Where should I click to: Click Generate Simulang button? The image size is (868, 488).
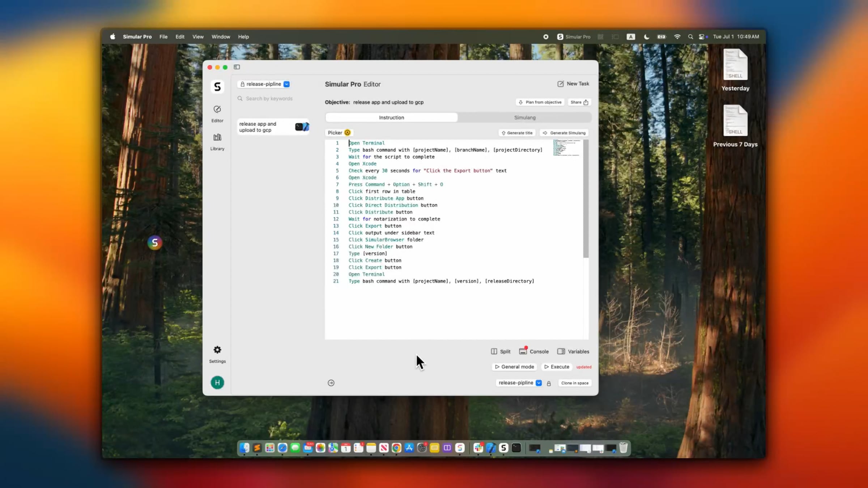click(x=564, y=133)
